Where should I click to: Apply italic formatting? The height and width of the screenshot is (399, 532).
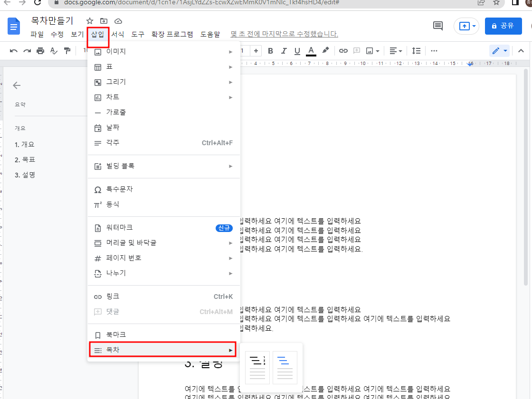(x=284, y=51)
